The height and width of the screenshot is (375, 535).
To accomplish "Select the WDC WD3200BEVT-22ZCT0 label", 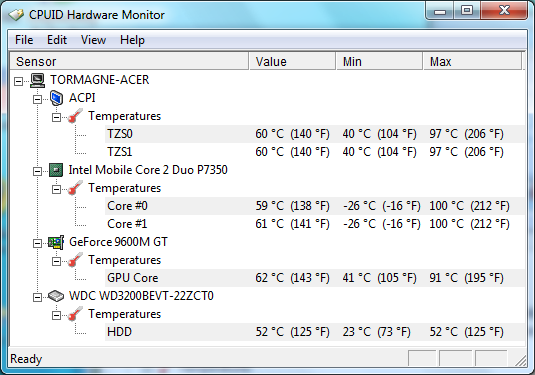I will click(x=141, y=296).
